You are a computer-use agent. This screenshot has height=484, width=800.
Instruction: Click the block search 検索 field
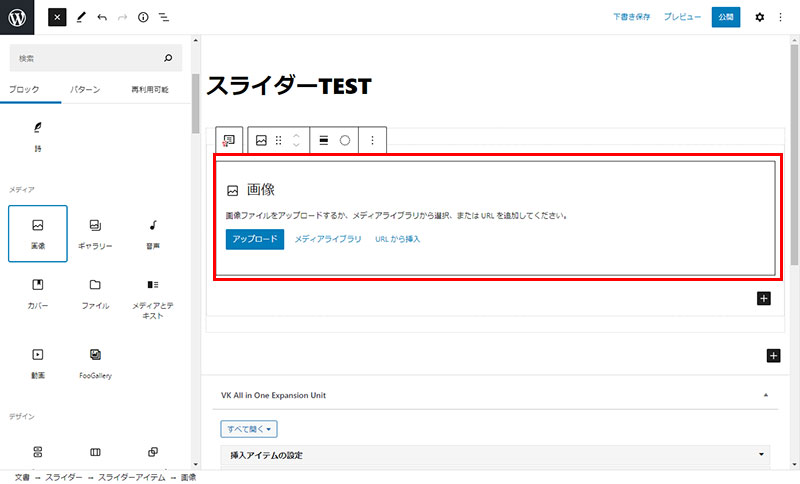(88, 58)
